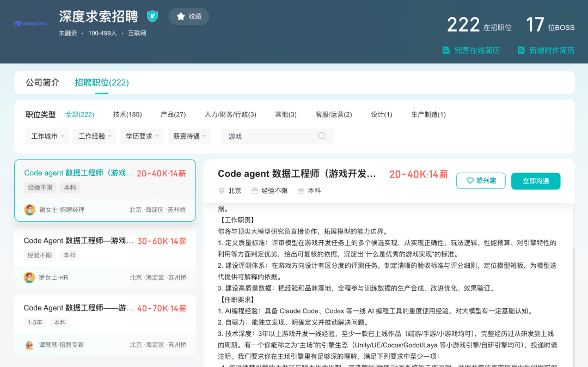Image resolution: width=588 pixels, height=367 pixels.
Task: Filter by 产品(27) job type
Action: [173, 114]
